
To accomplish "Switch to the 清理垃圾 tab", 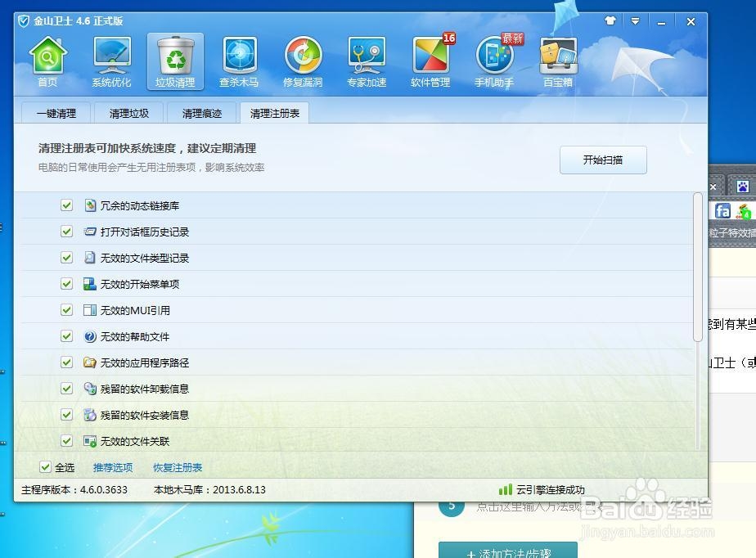I will coord(129,113).
